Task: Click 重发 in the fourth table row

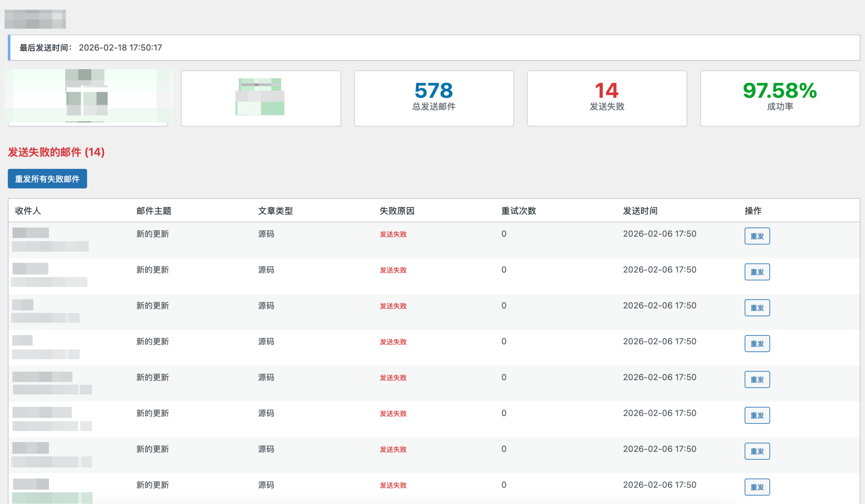Action: [757, 343]
